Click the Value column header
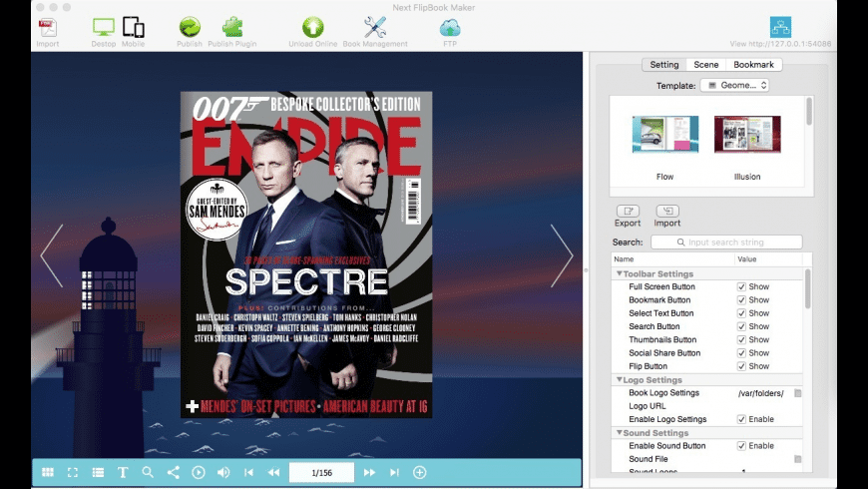 768,259
